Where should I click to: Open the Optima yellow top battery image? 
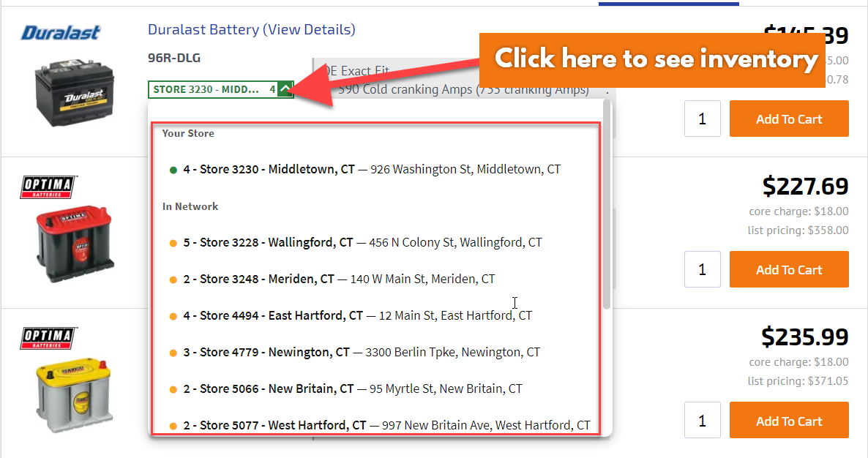pos(75,395)
